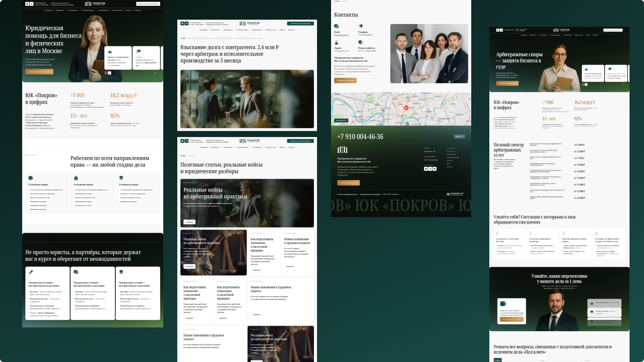
Task: Click ПОКРОВ logo on home page mockup
Action: (x=95, y=4)
